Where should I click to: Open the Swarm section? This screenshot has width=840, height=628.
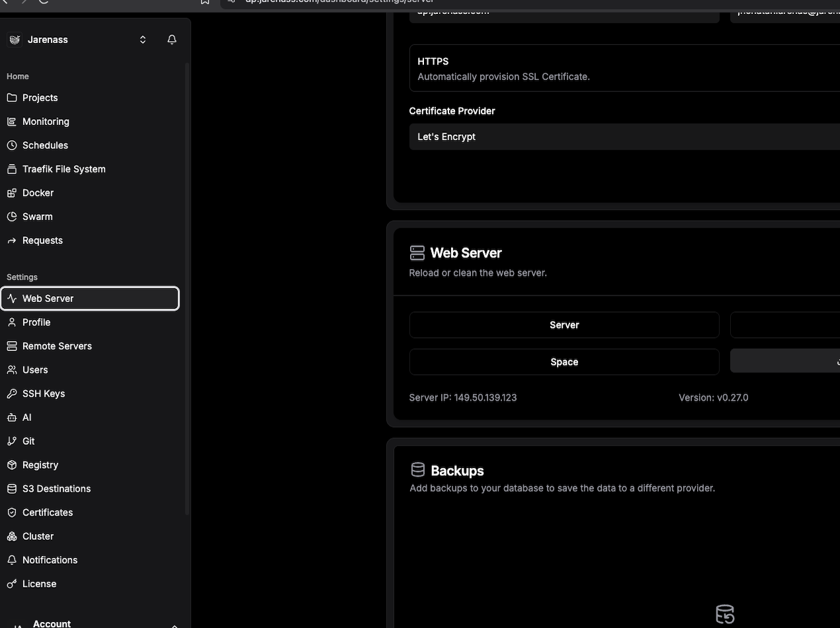coord(37,217)
